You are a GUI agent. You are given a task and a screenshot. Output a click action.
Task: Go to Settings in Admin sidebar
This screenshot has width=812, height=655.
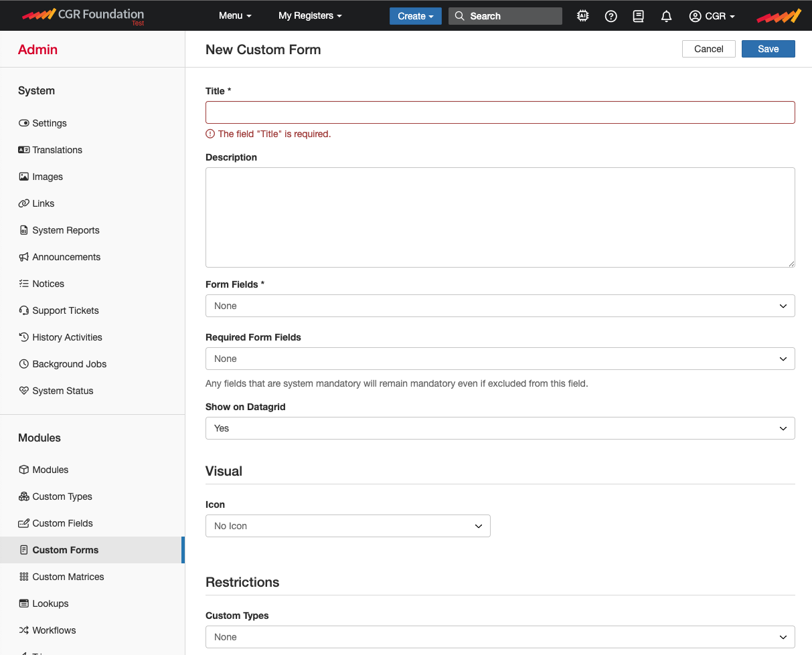click(50, 123)
